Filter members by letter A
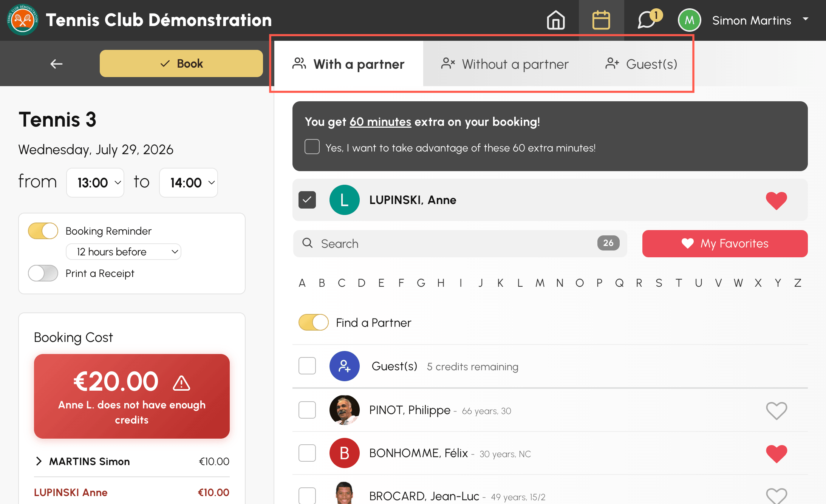The height and width of the screenshot is (504, 826). pos(302,283)
